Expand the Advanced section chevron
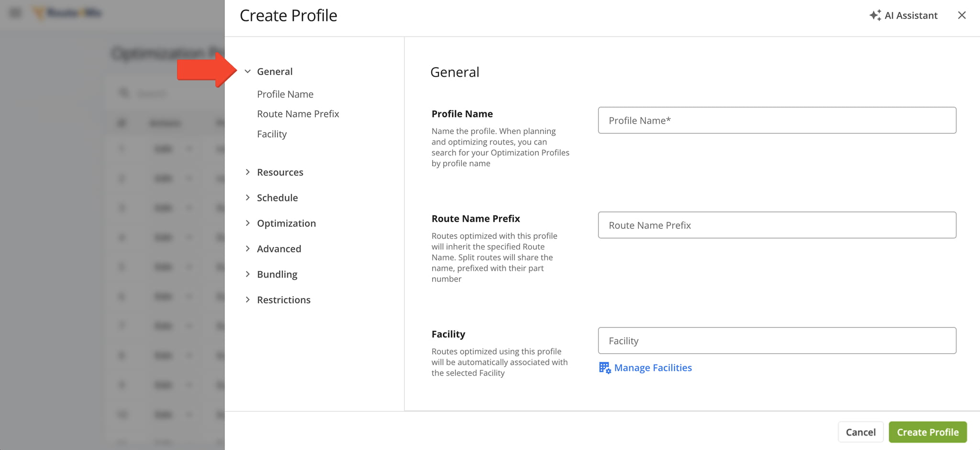Viewport: 980px width, 450px height. click(x=247, y=248)
